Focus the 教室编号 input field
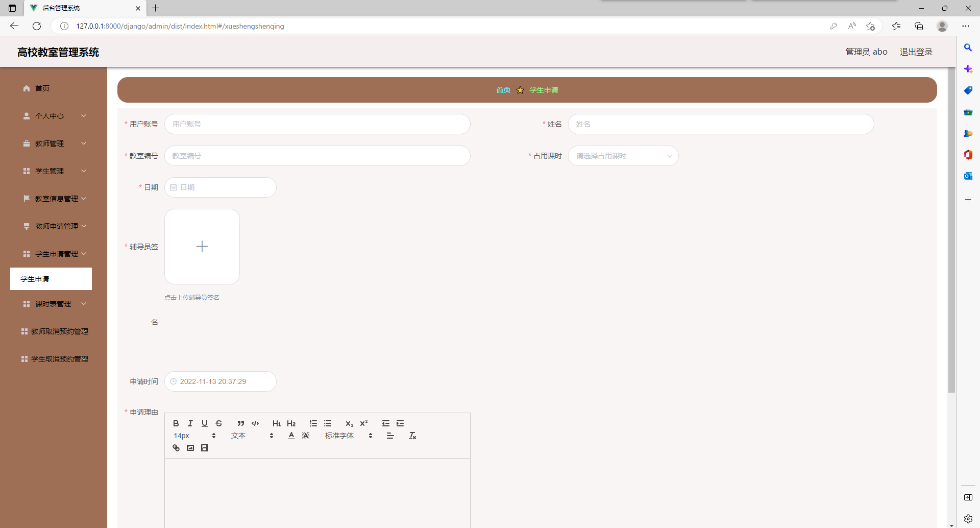The height and width of the screenshot is (528, 980). 317,156
